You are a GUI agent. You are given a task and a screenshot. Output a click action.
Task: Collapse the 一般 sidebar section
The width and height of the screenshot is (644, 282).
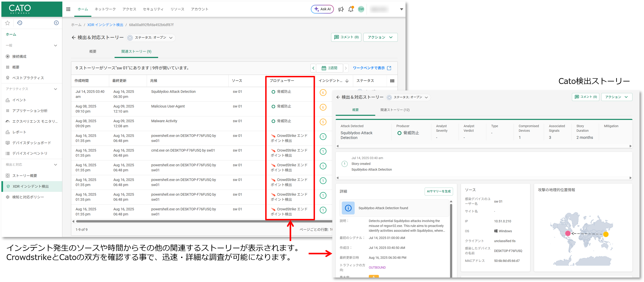[55, 45]
